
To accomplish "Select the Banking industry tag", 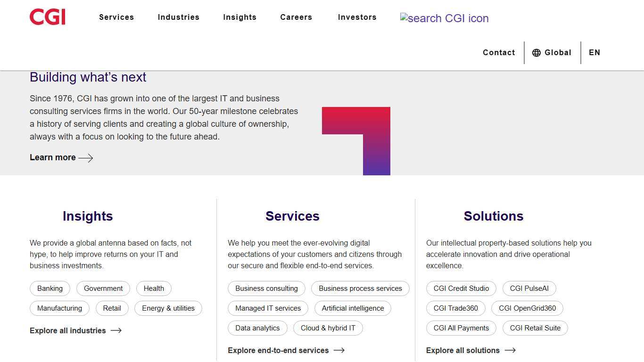I will [50, 288].
